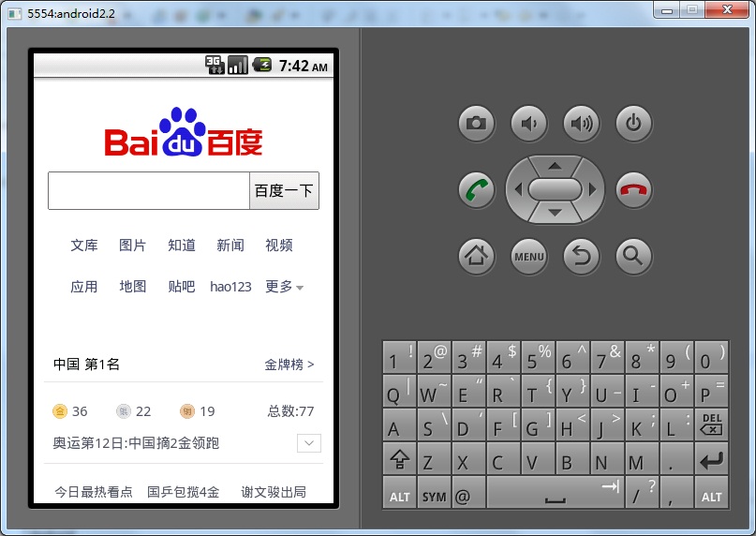Click the emulator MENU button
756x536 pixels.
click(x=529, y=256)
